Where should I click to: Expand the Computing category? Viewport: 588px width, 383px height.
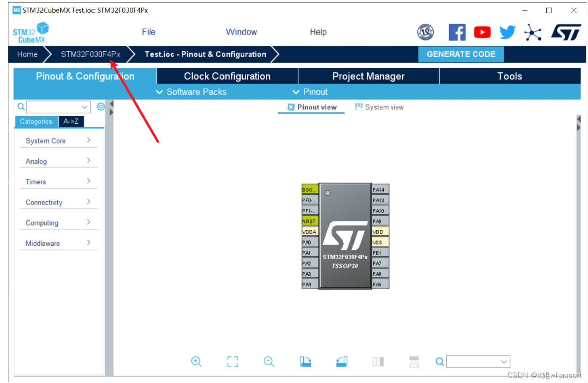pos(58,223)
